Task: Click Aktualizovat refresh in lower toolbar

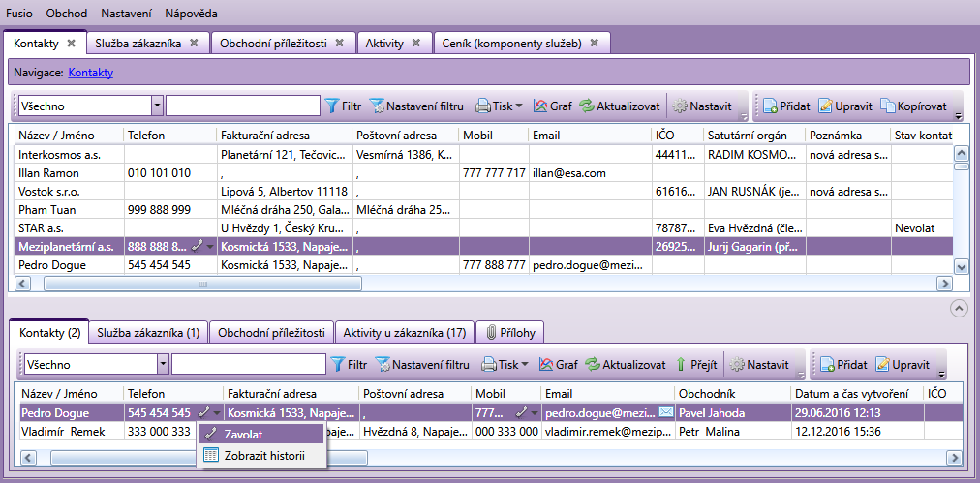Action: [x=625, y=364]
